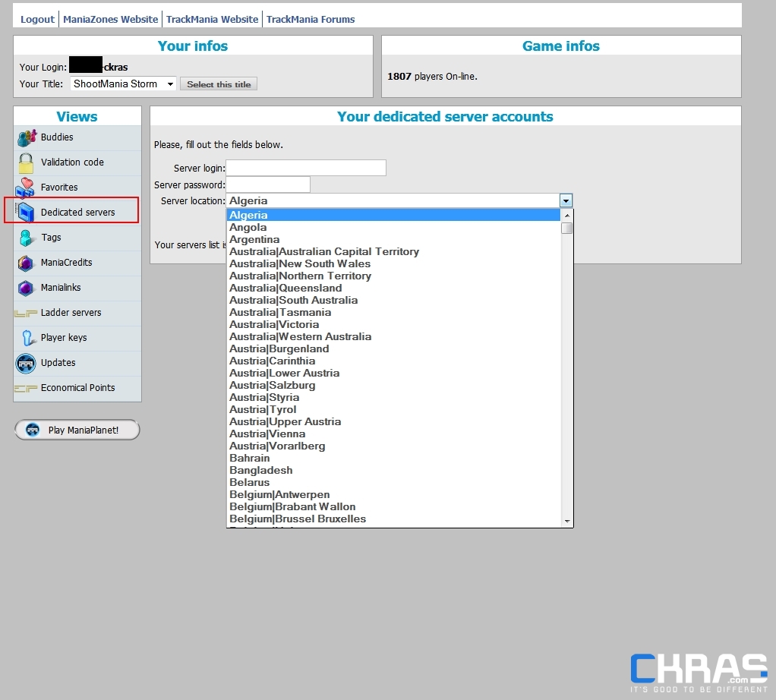Select Austria|Upper Austria

(393, 422)
